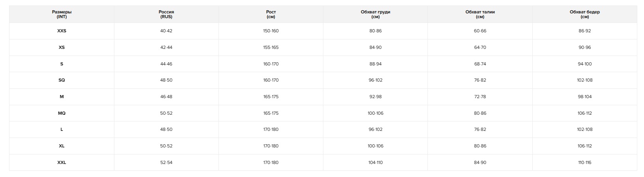Click the "Обхват бедер (см)" header
Viewport: 644px width, 177px height.
pos(584,14)
